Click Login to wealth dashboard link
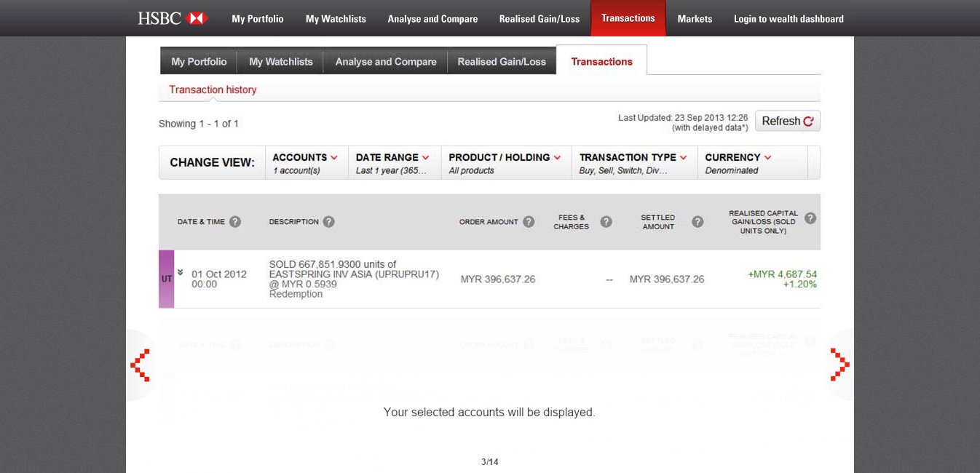980x473 pixels. coord(789,19)
